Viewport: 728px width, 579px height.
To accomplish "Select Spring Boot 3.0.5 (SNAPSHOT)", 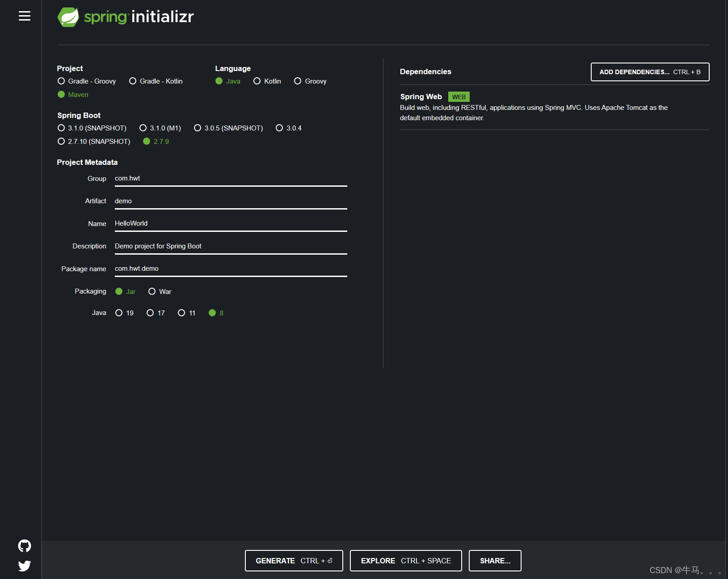I will pos(228,128).
